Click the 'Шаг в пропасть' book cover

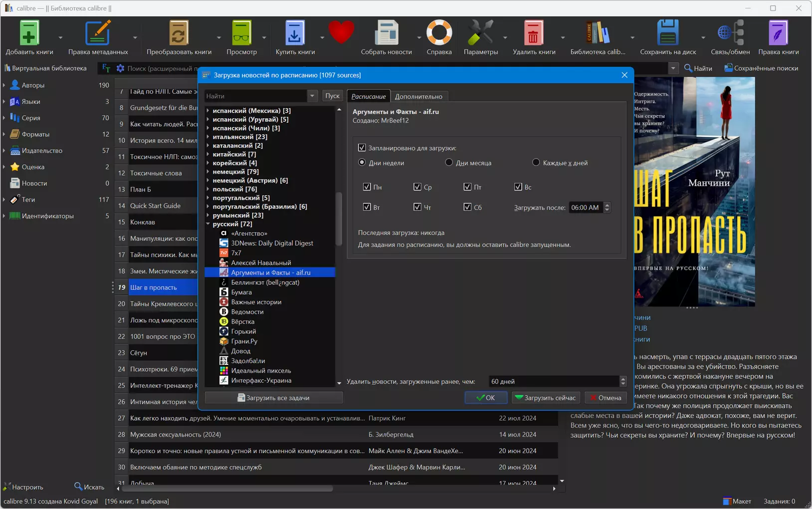694,192
